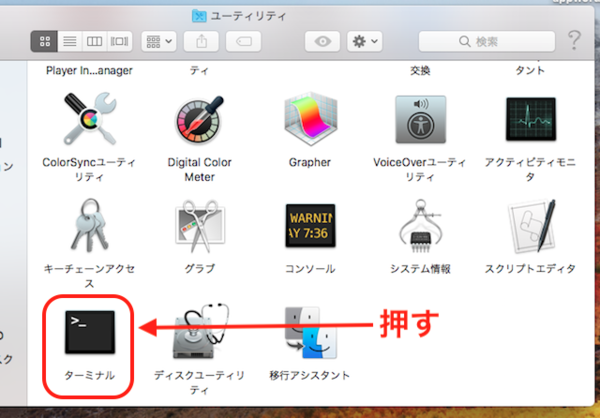Viewport: 600px width, 418px height.
Task: Click the 移行アシスタント label text
Action: point(310,375)
